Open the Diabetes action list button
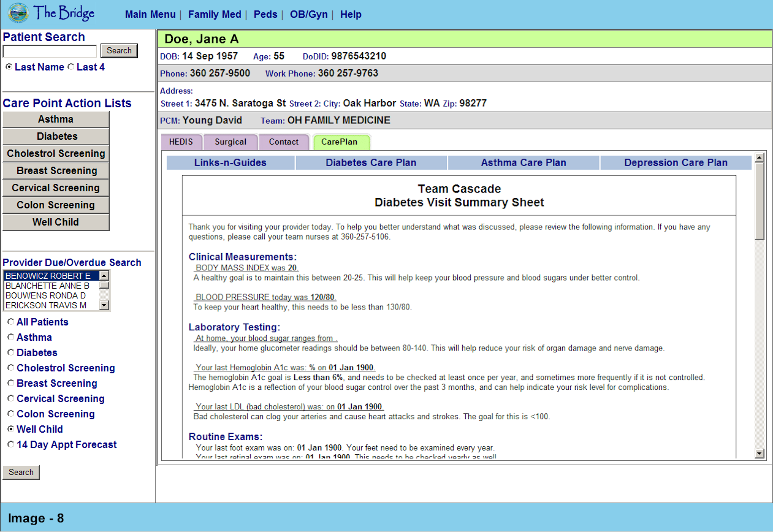The height and width of the screenshot is (532, 773). [x=56, y=137]
